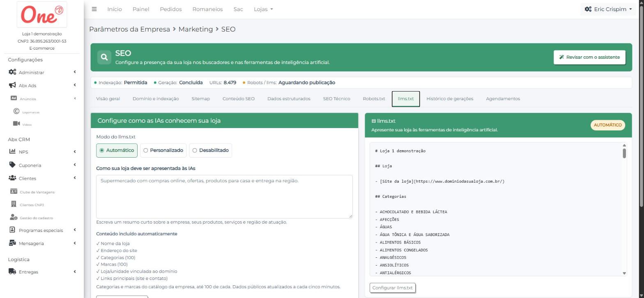Click the Anúncios Ad icon
Viewport: 644px width, 298px height.
[x=13, y=99]
